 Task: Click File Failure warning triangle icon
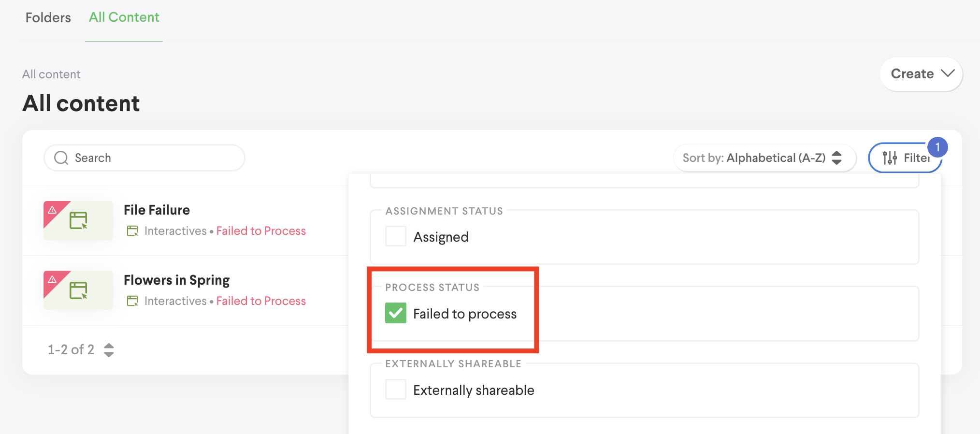click(x=52, y=210)
